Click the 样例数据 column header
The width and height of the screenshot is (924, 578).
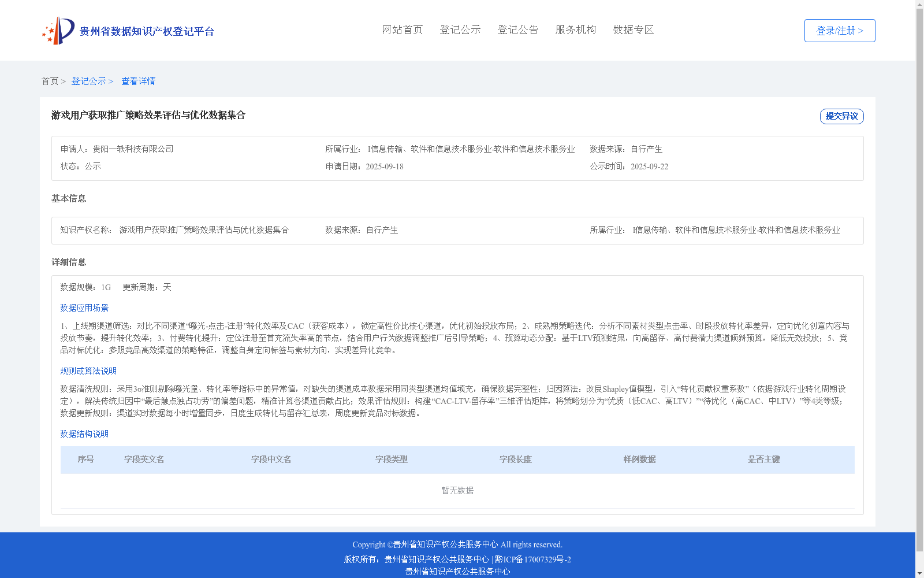click(640, 460)
